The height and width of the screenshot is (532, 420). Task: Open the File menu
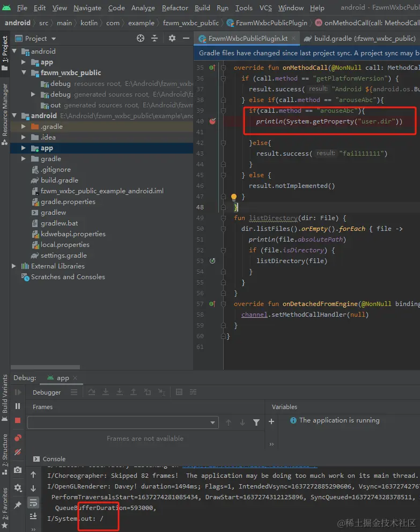click(x=22, y=8)
